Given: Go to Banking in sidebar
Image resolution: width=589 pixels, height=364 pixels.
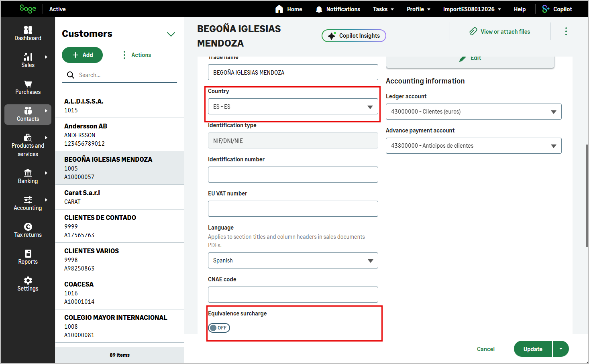Looking at the screenshot, I should pyautogui.click(x=28, y=177).
